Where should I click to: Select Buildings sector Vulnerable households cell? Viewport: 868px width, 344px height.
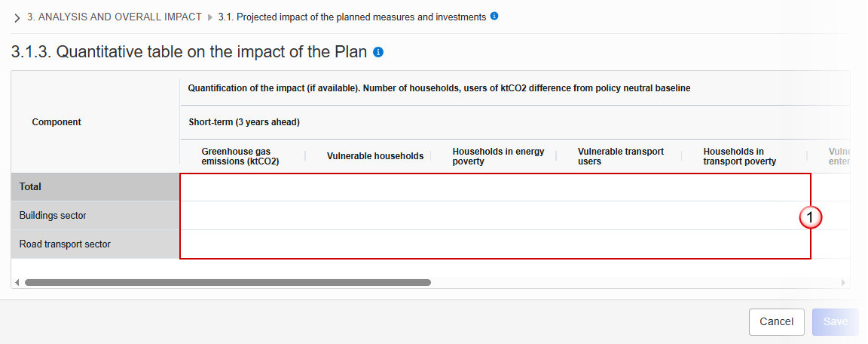(368, 216)
